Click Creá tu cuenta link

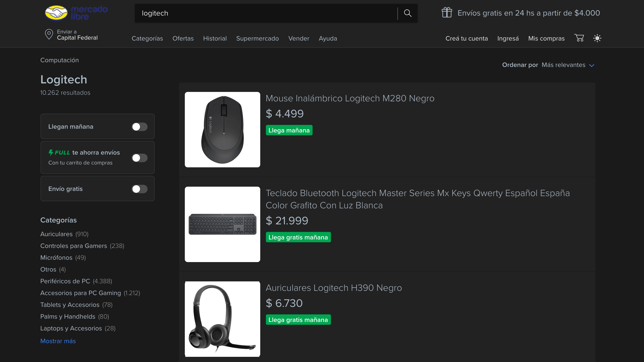[466, 38]
